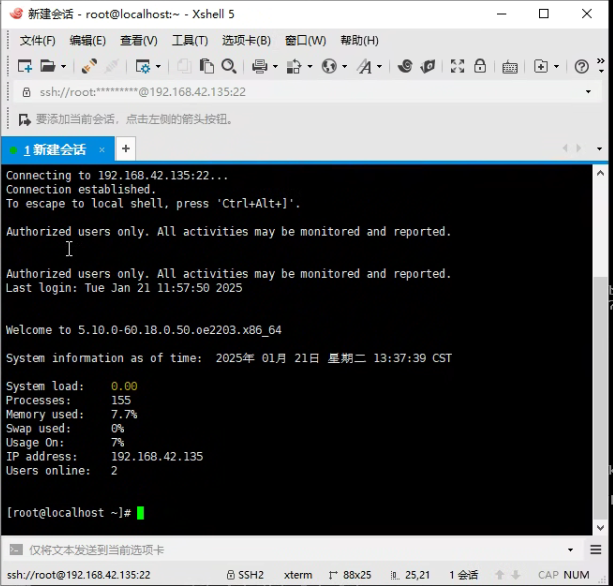Expand the Font icon dropdown arrow
Viewport: 613px width, 586px height.
click(x=379, y=66)
